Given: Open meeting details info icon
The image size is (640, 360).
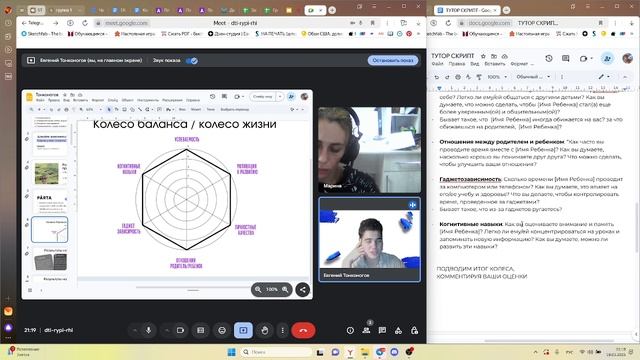Looking at the screenshot, I should pos(350,331).
